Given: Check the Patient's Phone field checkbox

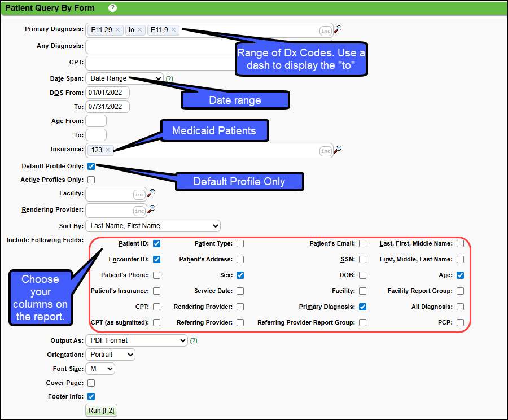Looking at the screenshot, I should click(x=156, y=275).
